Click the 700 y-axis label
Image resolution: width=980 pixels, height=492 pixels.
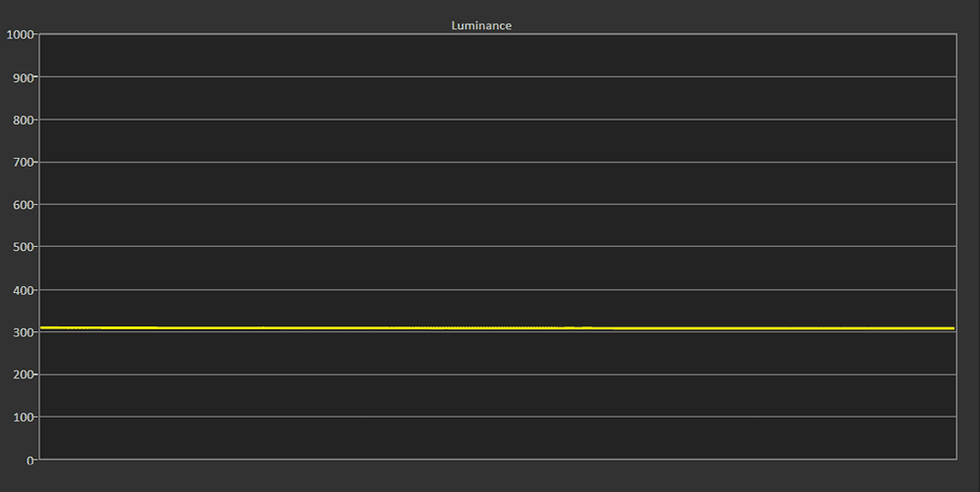tap(24, 163)
